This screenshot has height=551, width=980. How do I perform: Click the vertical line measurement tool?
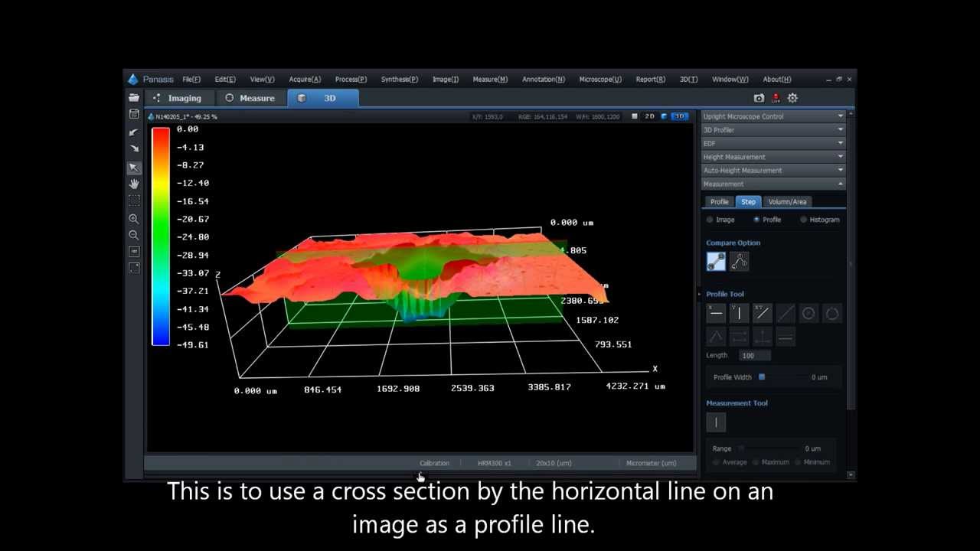716,422
